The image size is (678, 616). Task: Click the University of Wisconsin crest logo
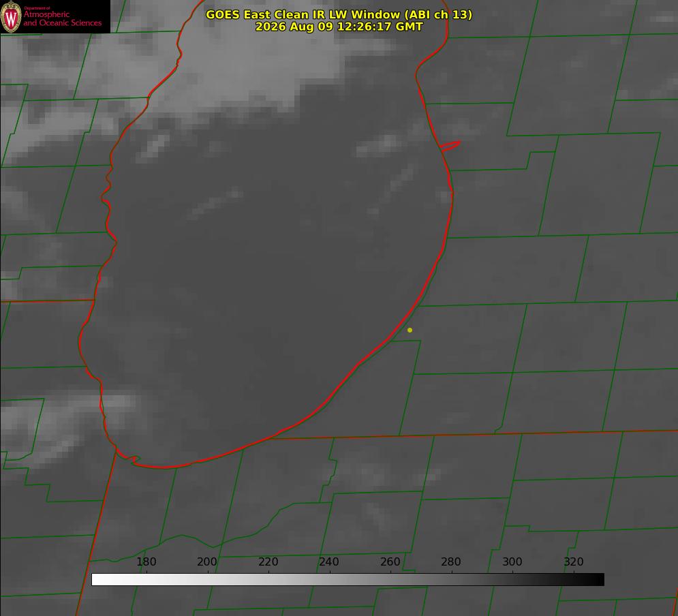11,16
